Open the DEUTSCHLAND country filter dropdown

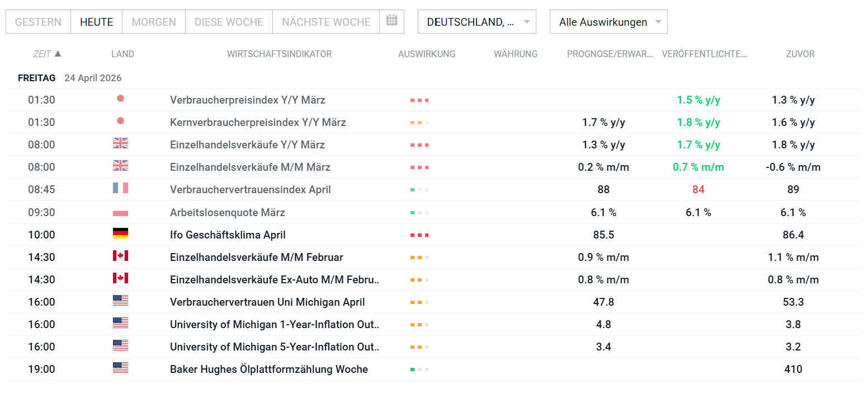coord(477,21)
